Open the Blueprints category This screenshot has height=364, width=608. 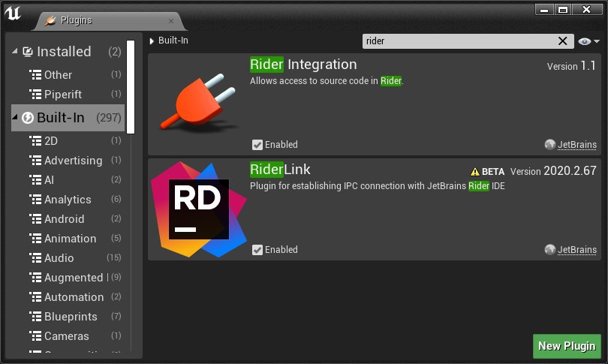coord(68,316)
